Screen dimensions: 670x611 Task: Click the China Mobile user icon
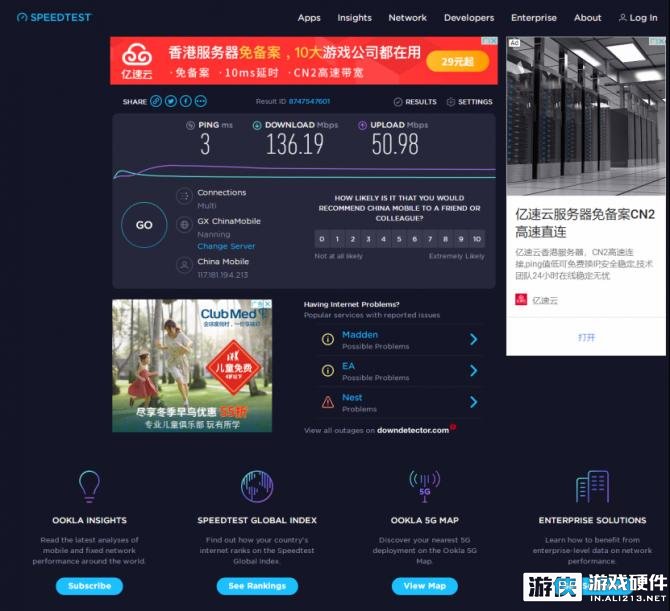[x=184, y=265]
